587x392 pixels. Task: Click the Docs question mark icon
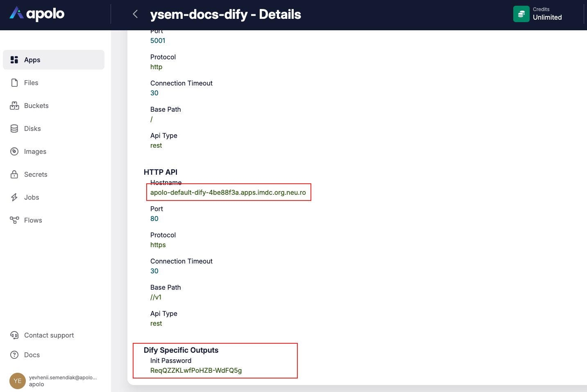(x=14, y=355)
